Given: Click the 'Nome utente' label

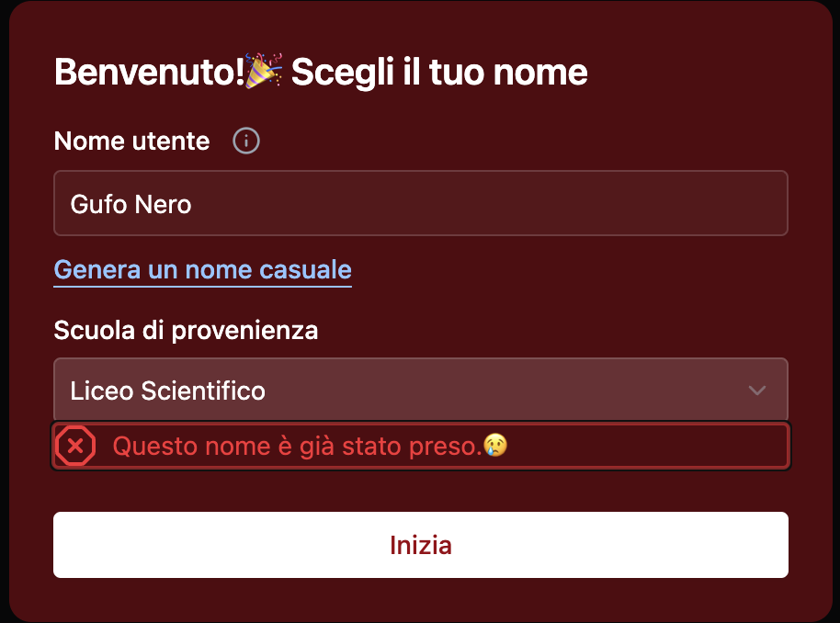Looking at the screenshot, I should 131,142.
